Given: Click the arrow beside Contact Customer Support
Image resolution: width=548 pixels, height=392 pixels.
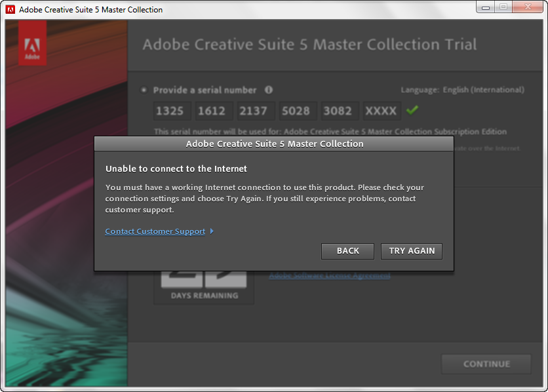Looking at the screenshot, I should (212, 231).
